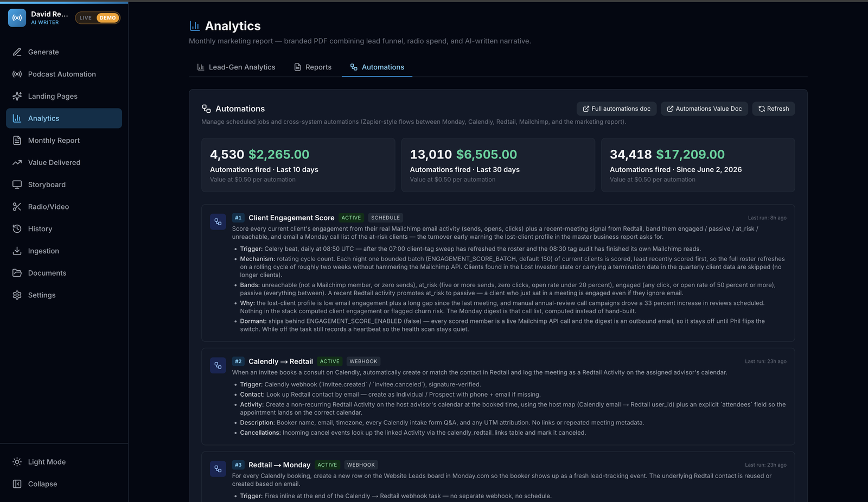Open Generate via its pencil icon
Viewport: 868px width, 502px height.
tap(17, 52)
